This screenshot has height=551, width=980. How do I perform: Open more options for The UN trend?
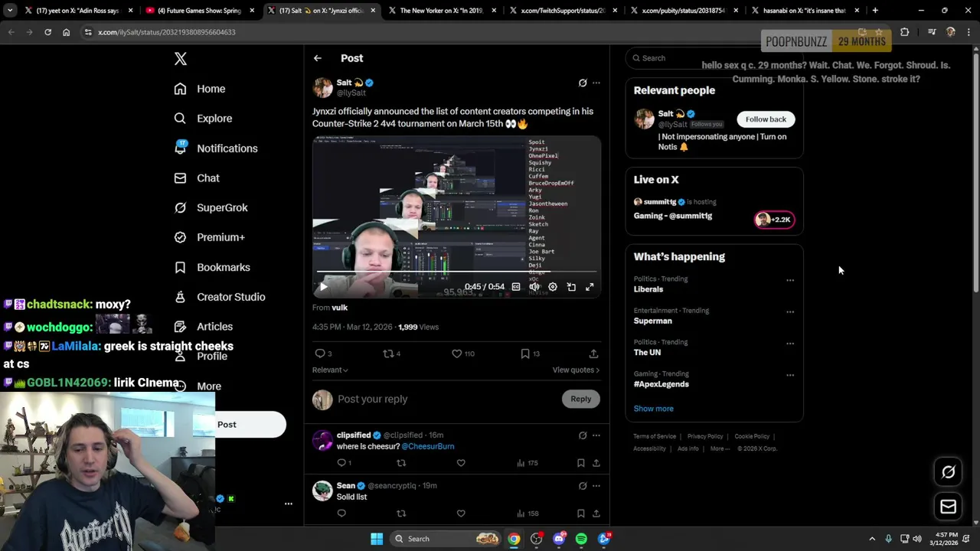pos(790,344)
